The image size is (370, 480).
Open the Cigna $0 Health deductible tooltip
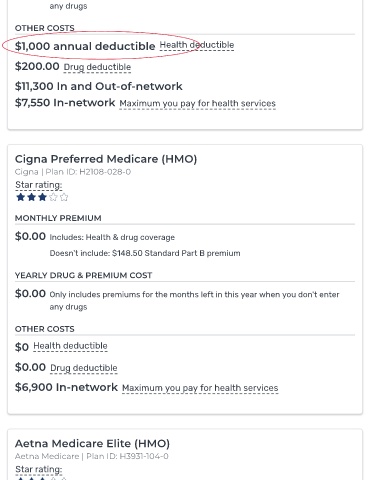coord(70,346)
